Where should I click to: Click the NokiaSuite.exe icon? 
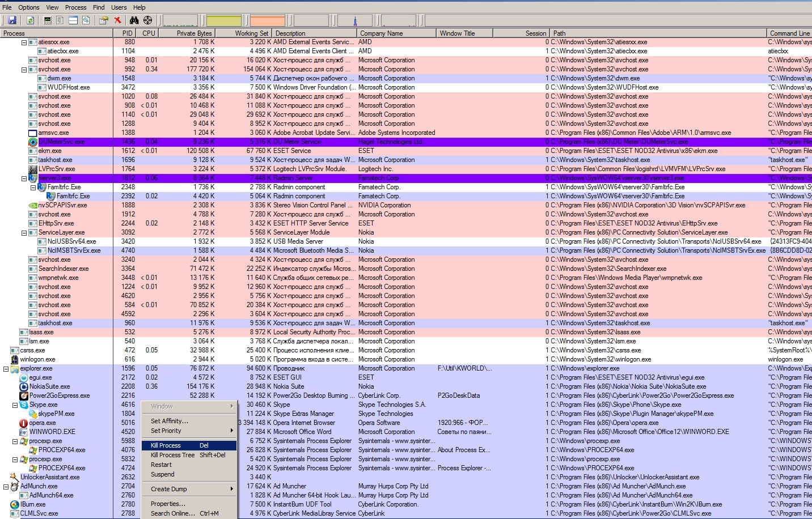coord(24,386)
